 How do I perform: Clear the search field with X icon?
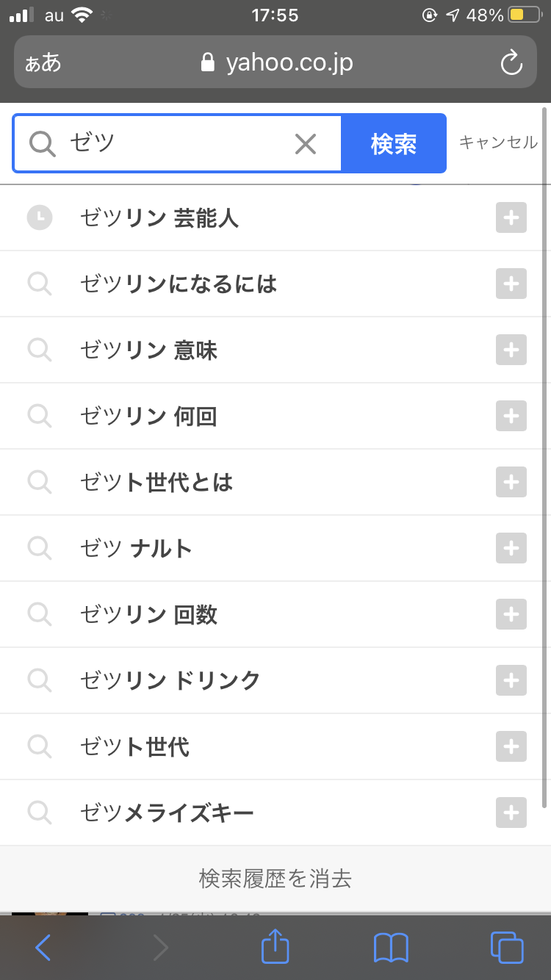(x=305, y=144)
